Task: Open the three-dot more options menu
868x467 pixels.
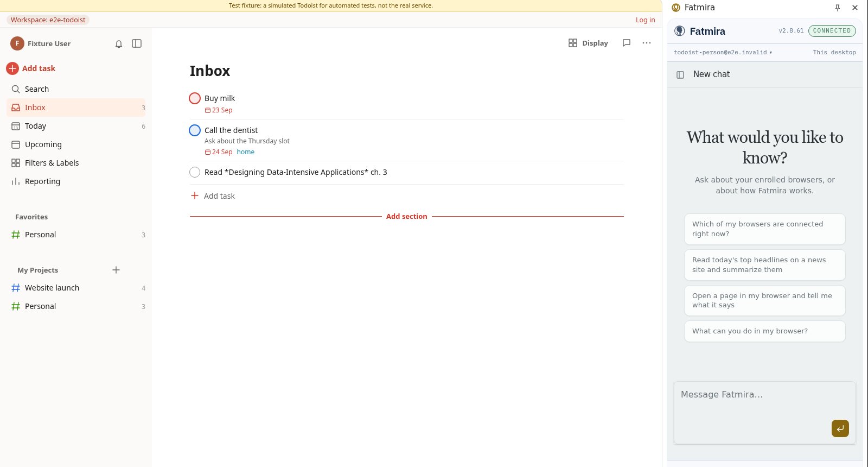Action: coord(647,43)
